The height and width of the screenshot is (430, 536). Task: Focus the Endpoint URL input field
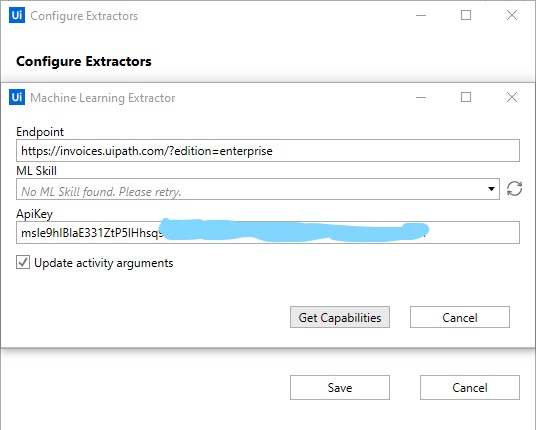pyautogui.click(x=268, y=150)
